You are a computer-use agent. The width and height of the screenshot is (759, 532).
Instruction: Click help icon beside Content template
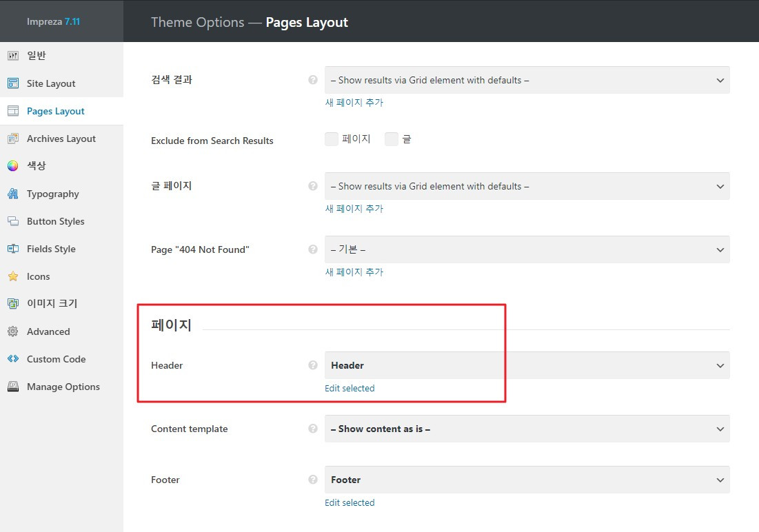[313, 429]
